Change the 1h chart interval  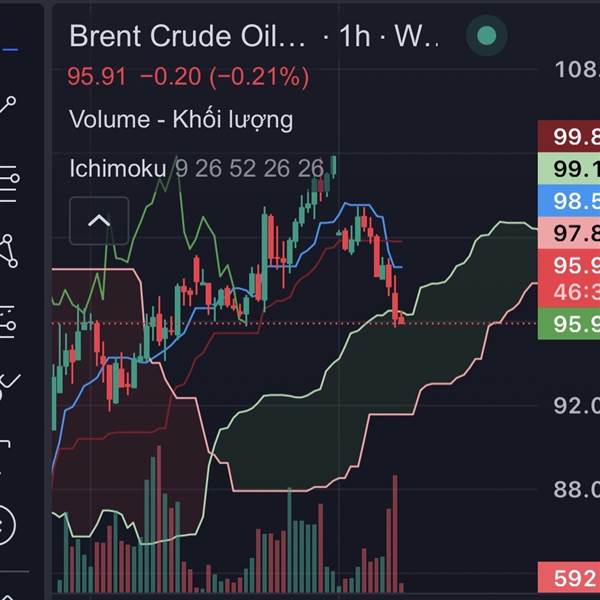(354, 37)
